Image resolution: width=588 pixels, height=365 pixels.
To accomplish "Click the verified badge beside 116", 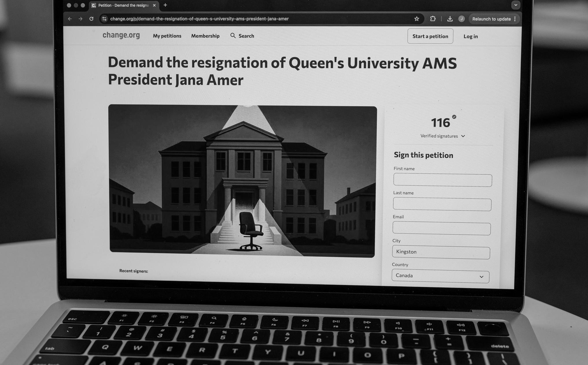I will tap(454, 117).
